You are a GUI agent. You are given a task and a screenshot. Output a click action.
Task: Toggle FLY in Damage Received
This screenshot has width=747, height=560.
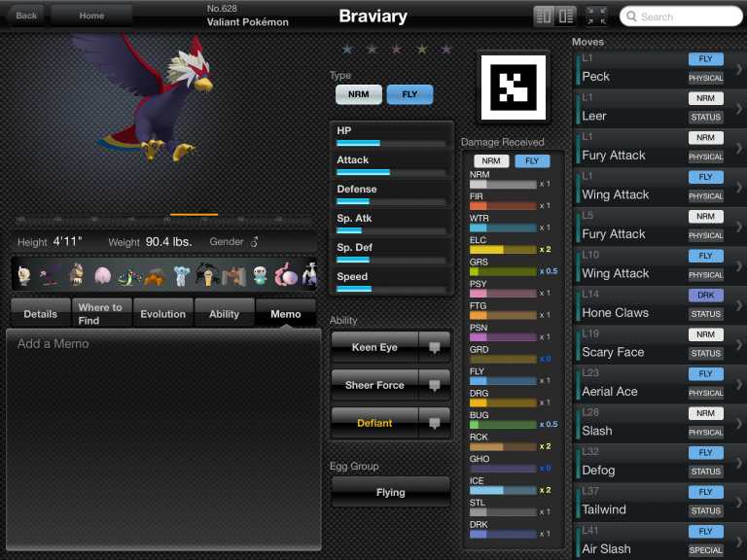point(532,161)
